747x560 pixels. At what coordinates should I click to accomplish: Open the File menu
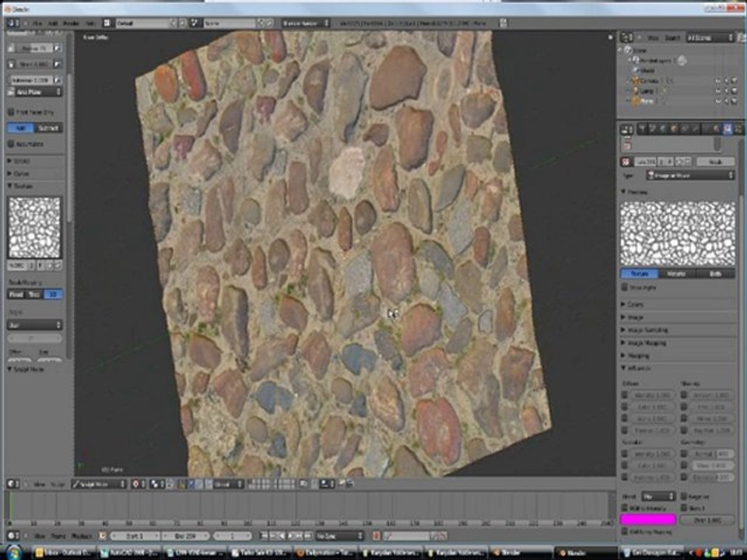point(37,23)
